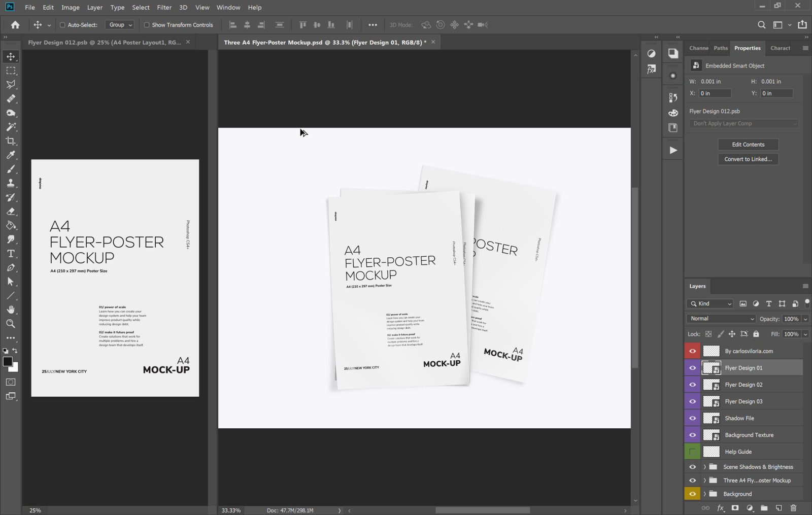Image resolution: width=812 pixels, height=515 pixels.
Task: Show the Help Guide layer
Action: (692, 452)
